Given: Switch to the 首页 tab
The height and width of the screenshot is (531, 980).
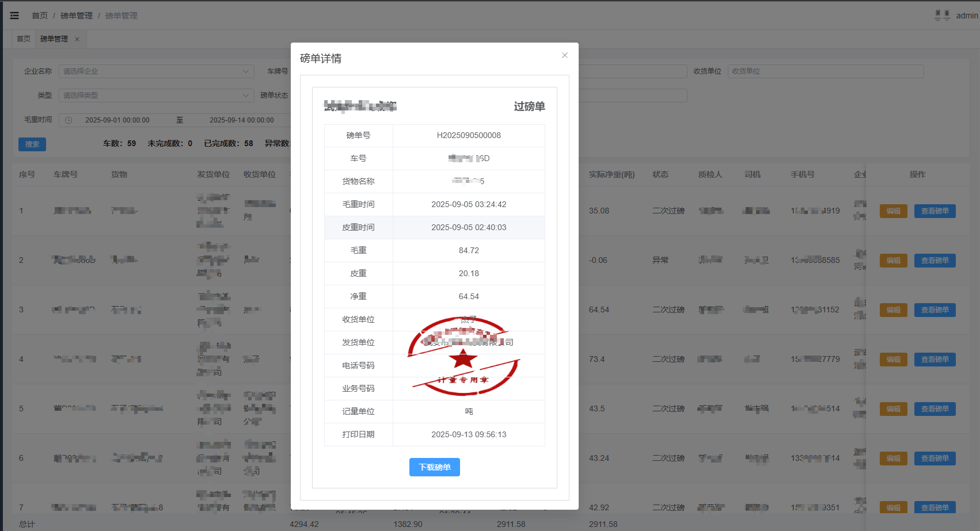Looking at the screenshot, I should [24, 39].
